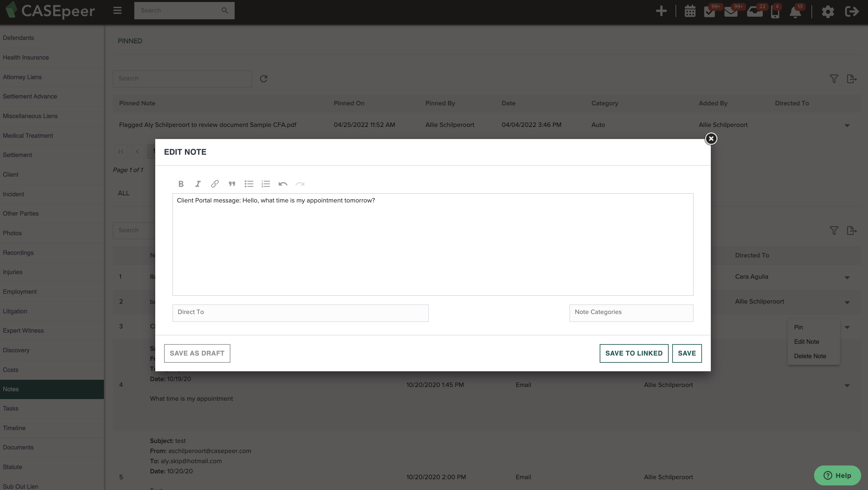The height and width of the screenshot is (490, 868).
Task: Undo last edit in note
Action: 283,184
